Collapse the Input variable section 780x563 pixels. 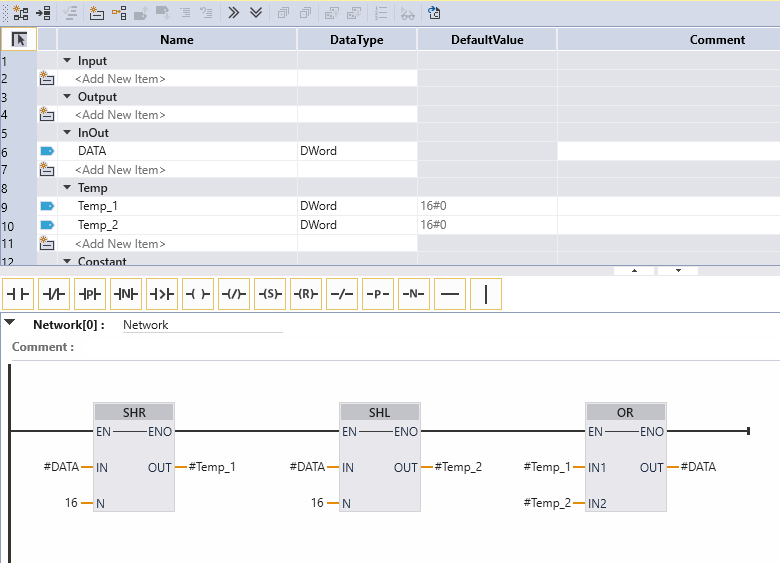[67, 61]
